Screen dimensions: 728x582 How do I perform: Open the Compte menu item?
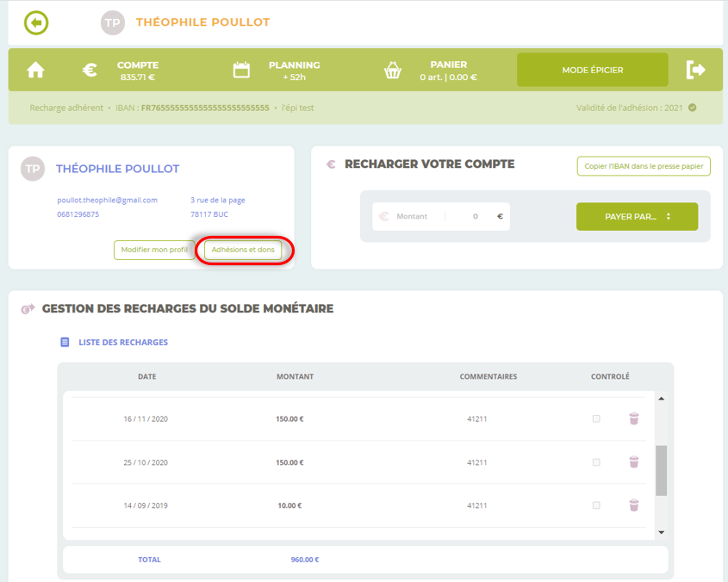pyautogui.click(x=137, y=71)
